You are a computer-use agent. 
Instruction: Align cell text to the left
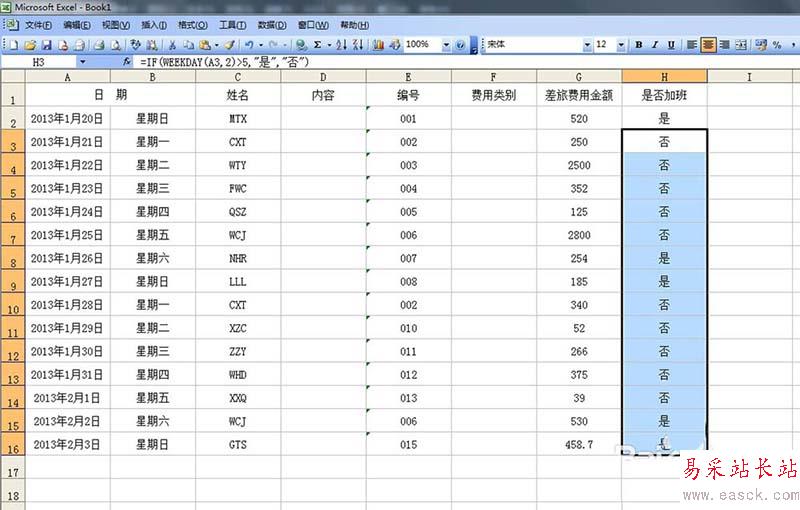pos(692,45)
